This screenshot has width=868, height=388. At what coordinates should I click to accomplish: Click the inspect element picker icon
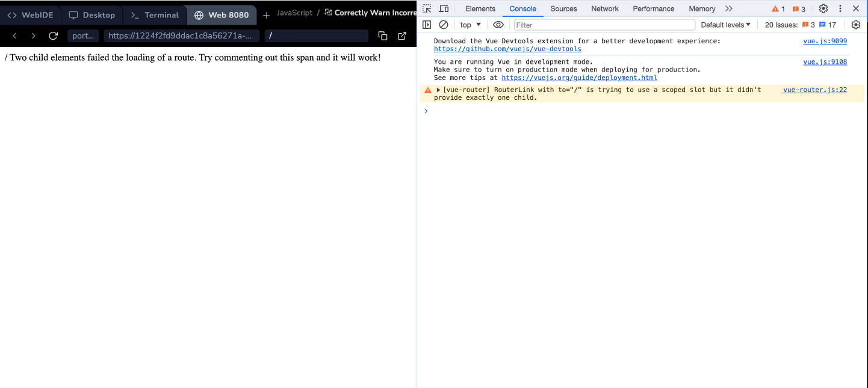tap(427, 8)
